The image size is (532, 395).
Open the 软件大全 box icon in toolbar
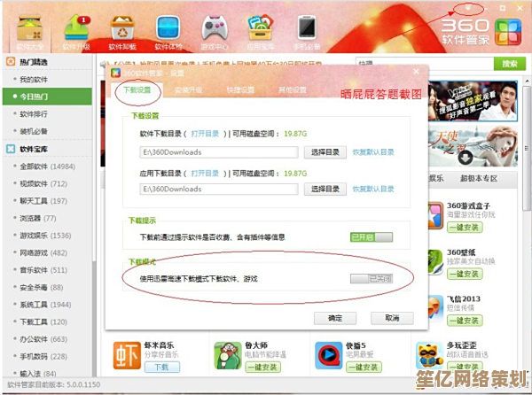coord(30,29)
